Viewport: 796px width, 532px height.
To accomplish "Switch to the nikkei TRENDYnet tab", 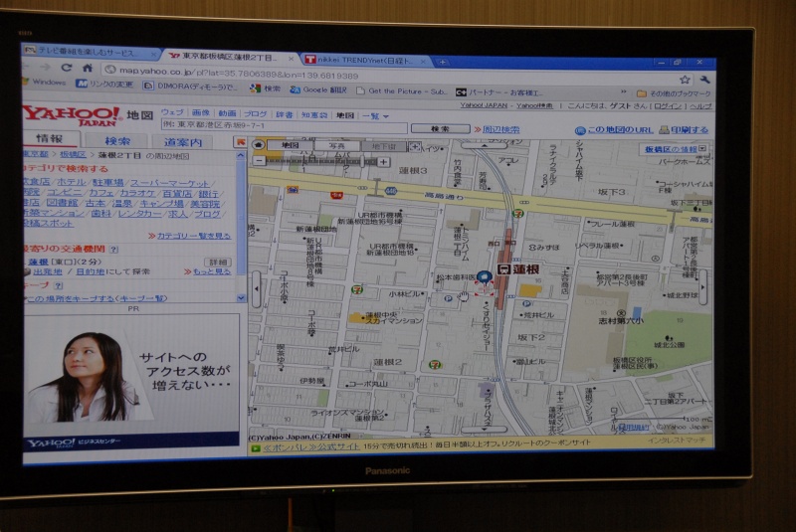I will coord(364,60).
